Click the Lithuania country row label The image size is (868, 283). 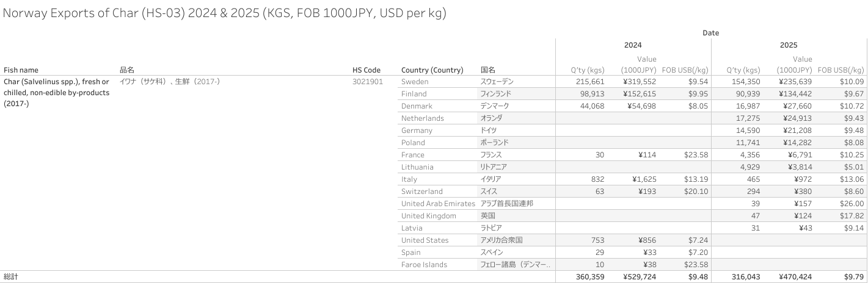coord(417,167)
